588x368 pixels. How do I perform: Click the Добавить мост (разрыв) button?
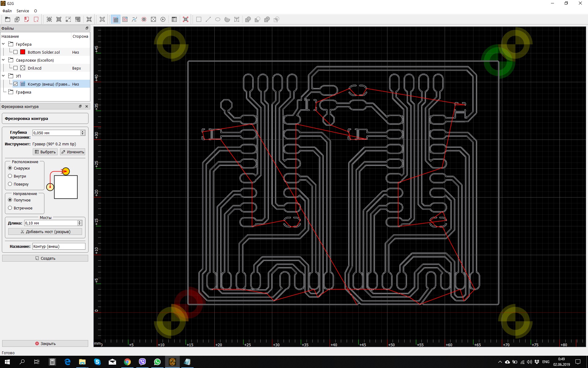45,232
